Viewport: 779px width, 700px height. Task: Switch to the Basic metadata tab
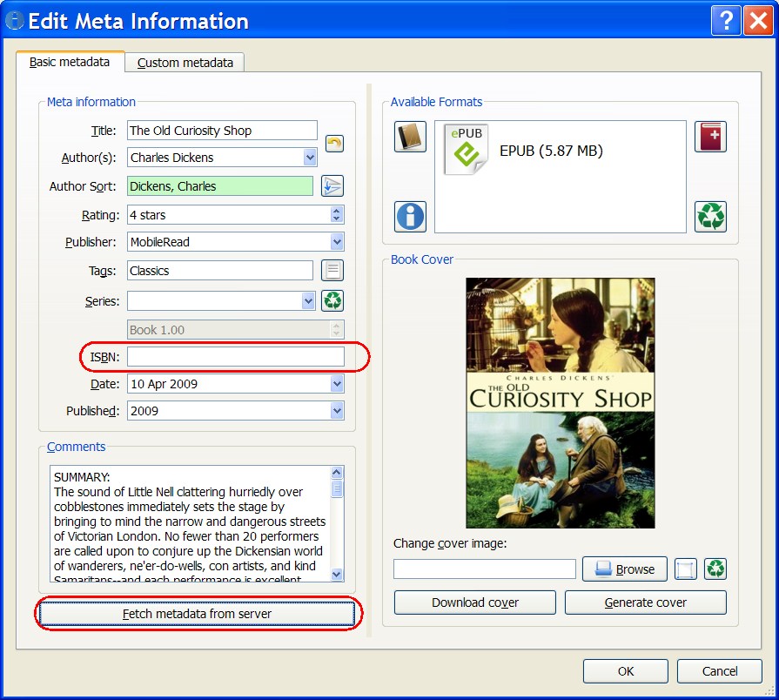click(x=70, y=62)
